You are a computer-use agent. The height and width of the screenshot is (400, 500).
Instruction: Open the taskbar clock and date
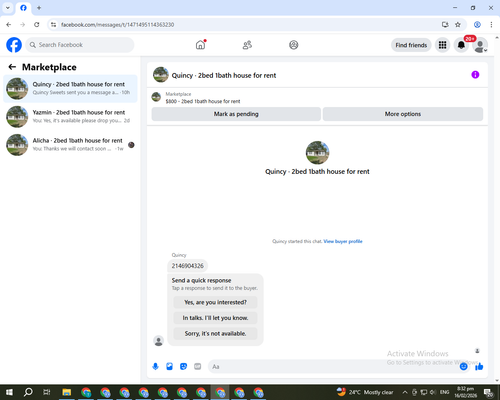click(465, 392)
